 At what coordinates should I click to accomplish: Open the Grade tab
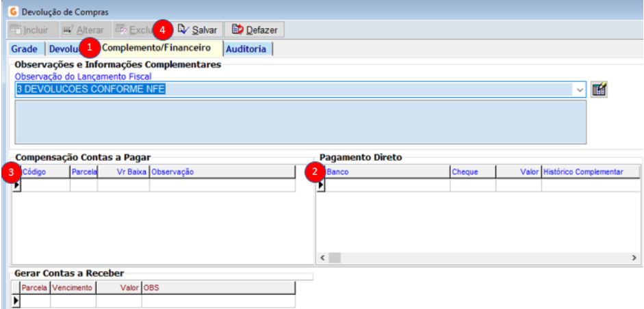click(x=24, y=49)
